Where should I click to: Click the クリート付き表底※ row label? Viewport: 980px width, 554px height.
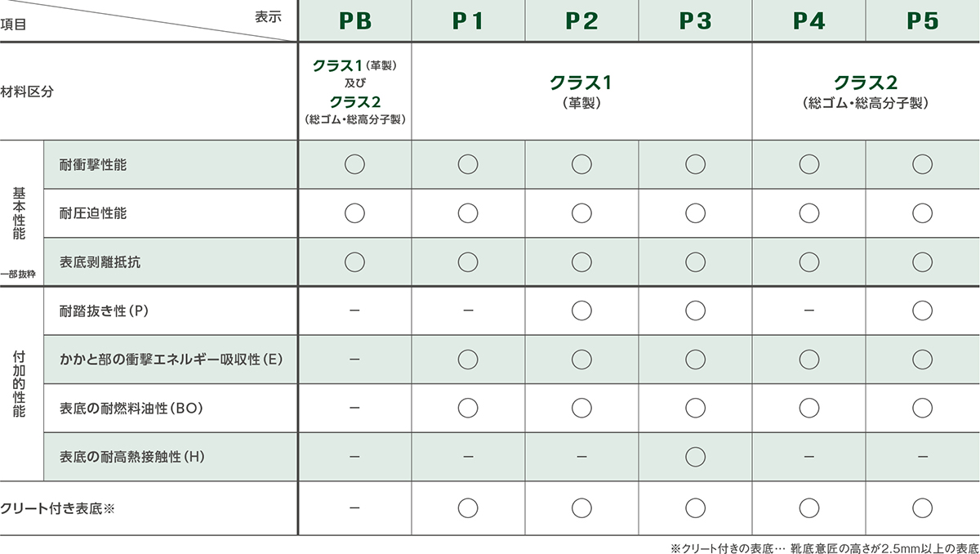pos(59,507)
